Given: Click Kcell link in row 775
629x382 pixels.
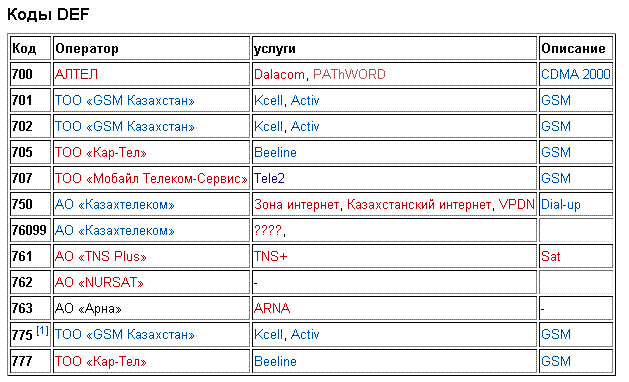Looking at the screenshot, I should coord(268,334).
